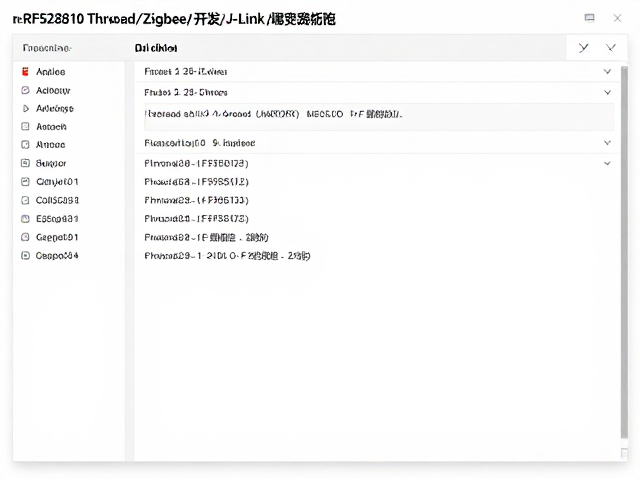This screenshot has height=480, width=640.
Task: Click the 'Fnoacnlae' sidebar header
Action: pyautogui.click(x=47, y=48)
